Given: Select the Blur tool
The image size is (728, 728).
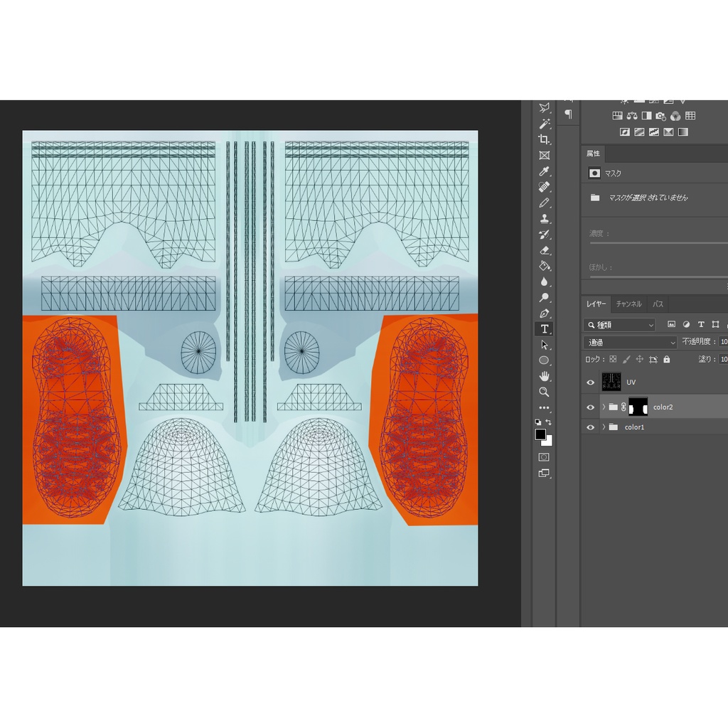Looking at the screenshot, I should [x=544, y=282].
